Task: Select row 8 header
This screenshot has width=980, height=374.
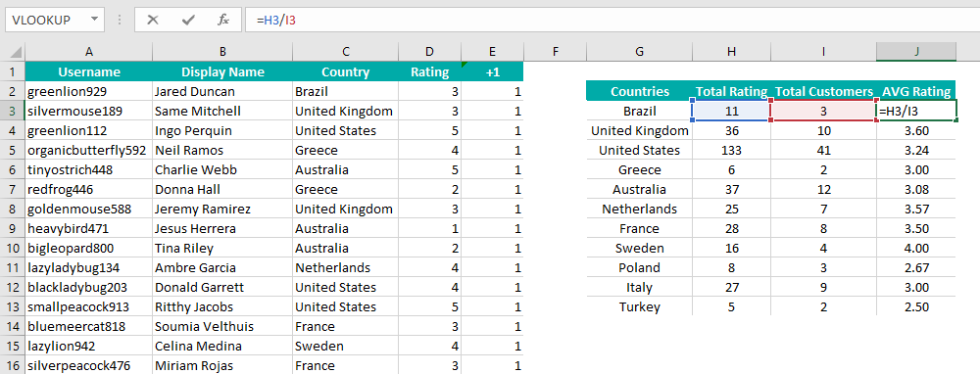Action: (13, 210)
